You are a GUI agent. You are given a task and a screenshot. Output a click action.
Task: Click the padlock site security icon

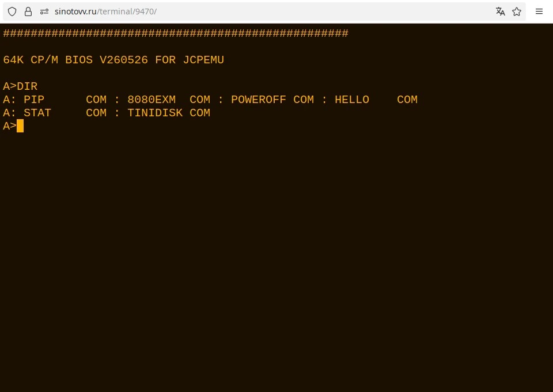click(x=28, y=12)
